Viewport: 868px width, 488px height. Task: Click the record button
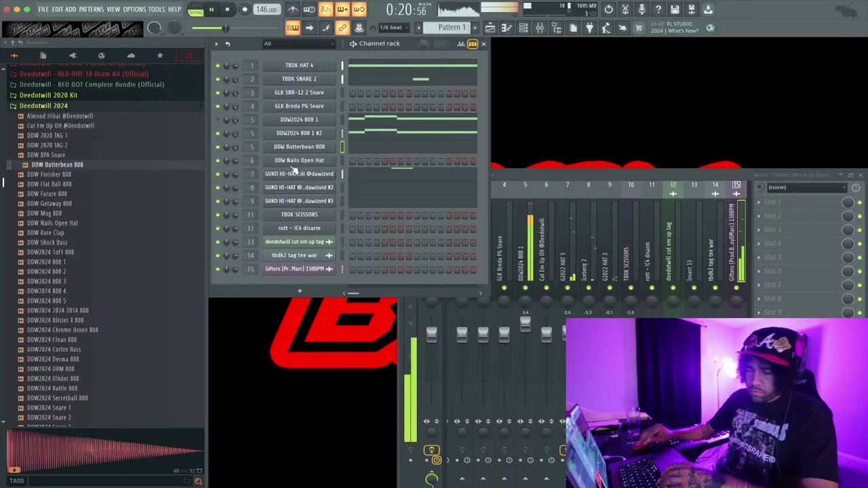(244, 9)
